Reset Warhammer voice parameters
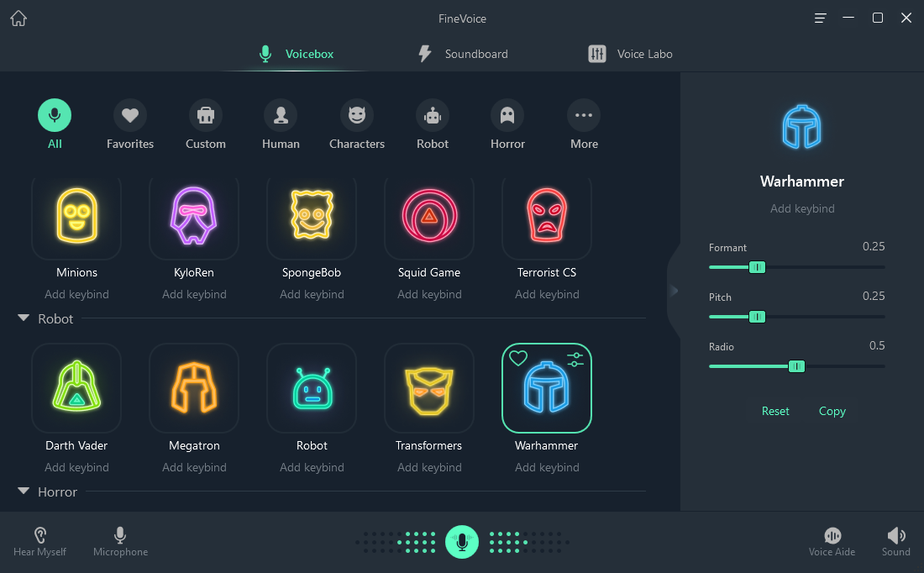This screenshot has width=924, height=573. [775, 411]
